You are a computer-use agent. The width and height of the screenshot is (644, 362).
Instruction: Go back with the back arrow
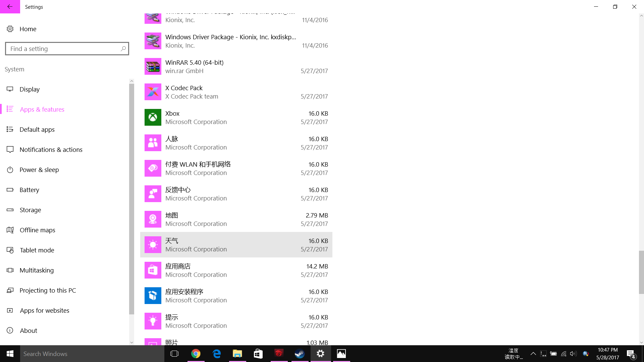10,7
